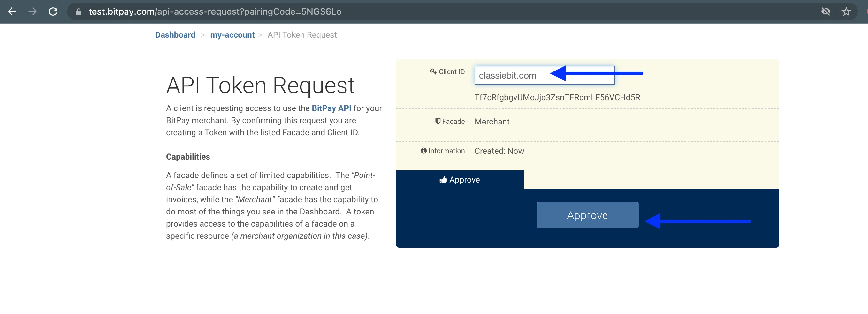The width and height of the screenshot is (868, 314).
Task: Click the BitPay API hyperlink
Action: point(331,108)
